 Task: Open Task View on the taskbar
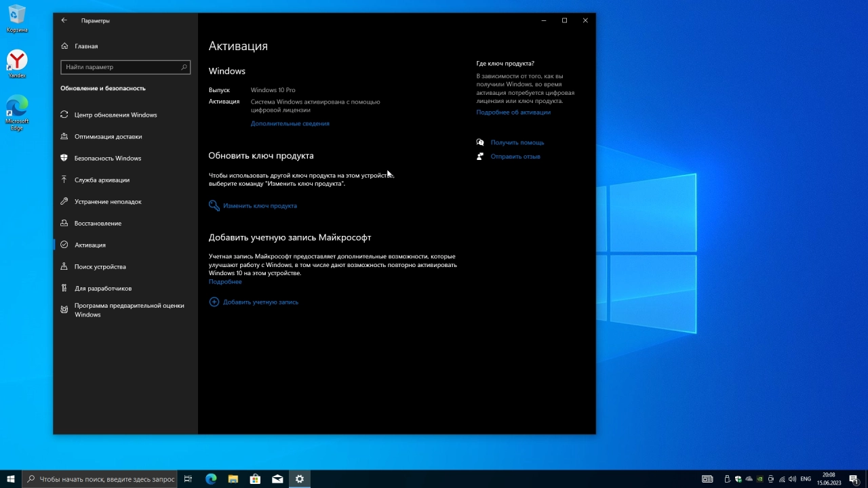coord(189,479)
